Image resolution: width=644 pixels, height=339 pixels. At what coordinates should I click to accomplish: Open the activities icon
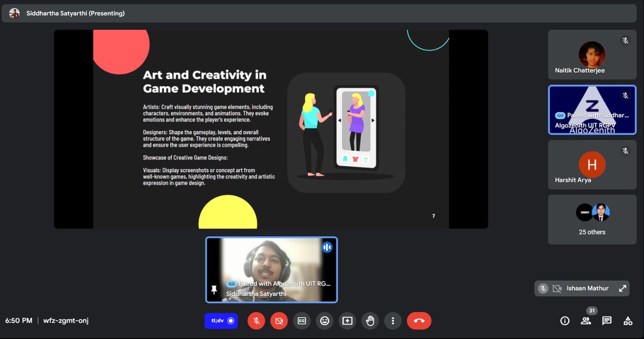pyautogui.click(x=628, y=321)
